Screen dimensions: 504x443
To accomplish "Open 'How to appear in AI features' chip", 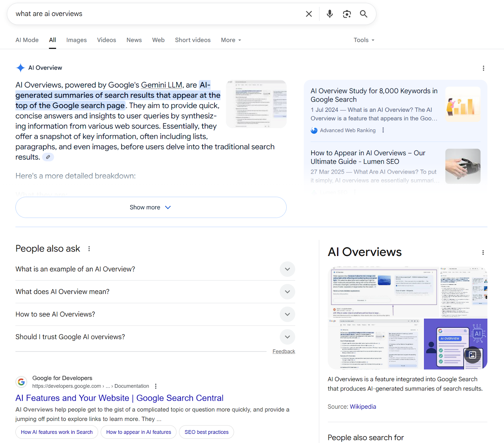I will 139,432.
